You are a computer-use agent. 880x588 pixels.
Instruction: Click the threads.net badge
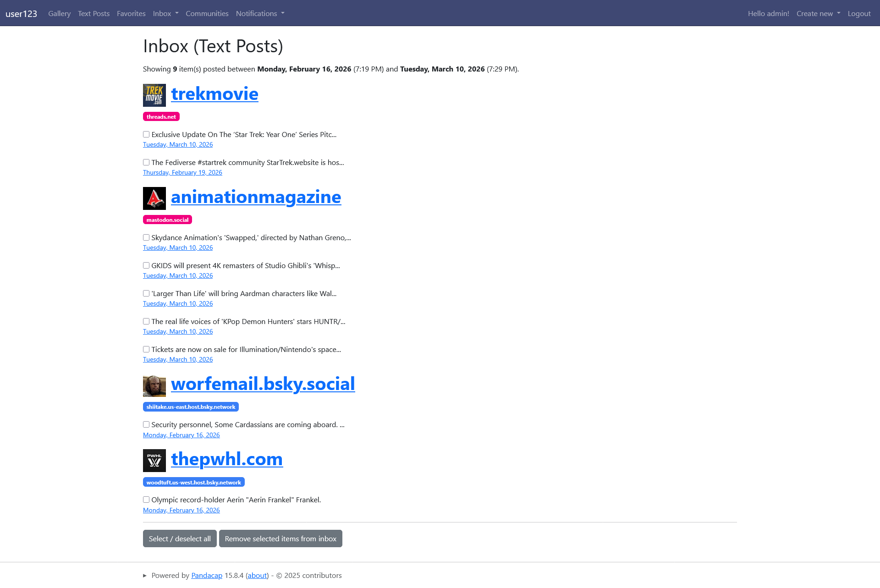pos(161,116)
